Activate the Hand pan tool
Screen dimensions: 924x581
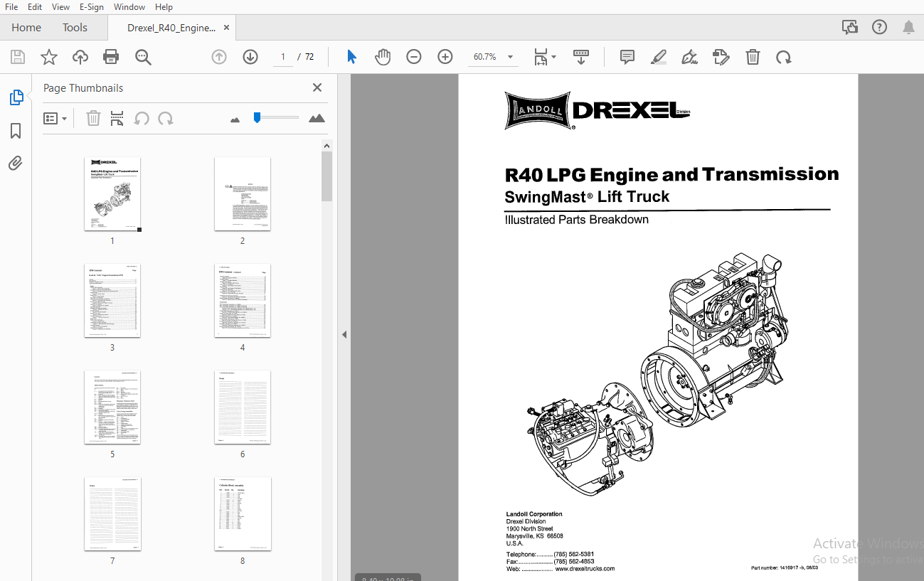[383, 57]
